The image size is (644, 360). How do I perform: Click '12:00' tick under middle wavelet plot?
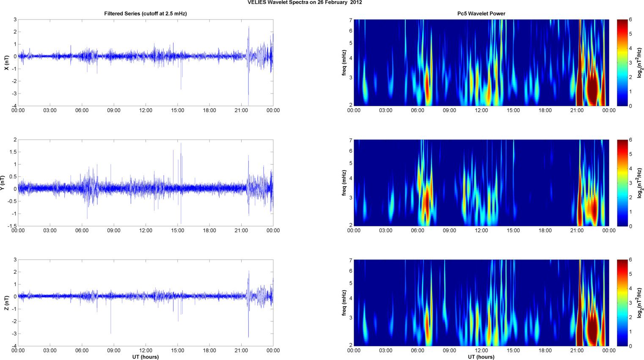[482, 231]
